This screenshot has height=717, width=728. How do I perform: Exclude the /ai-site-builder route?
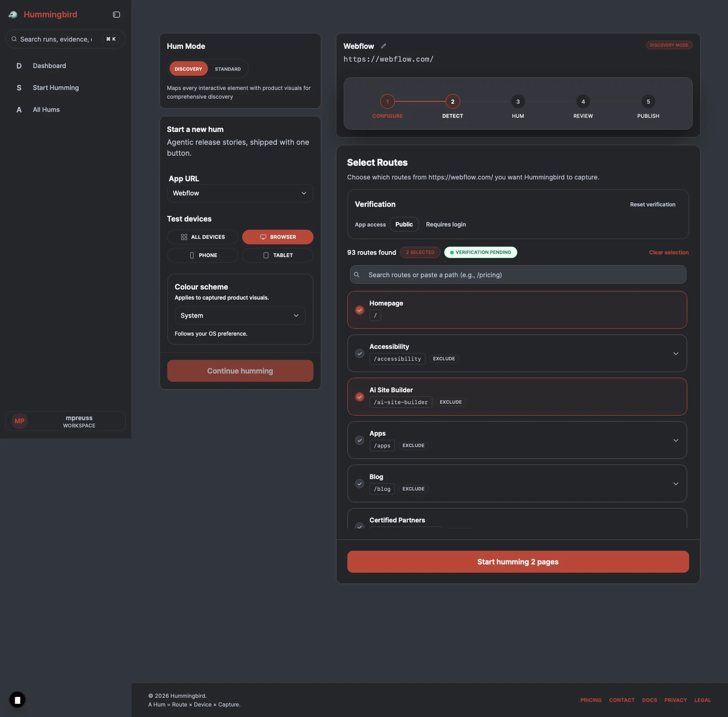(x=451, y=402)
